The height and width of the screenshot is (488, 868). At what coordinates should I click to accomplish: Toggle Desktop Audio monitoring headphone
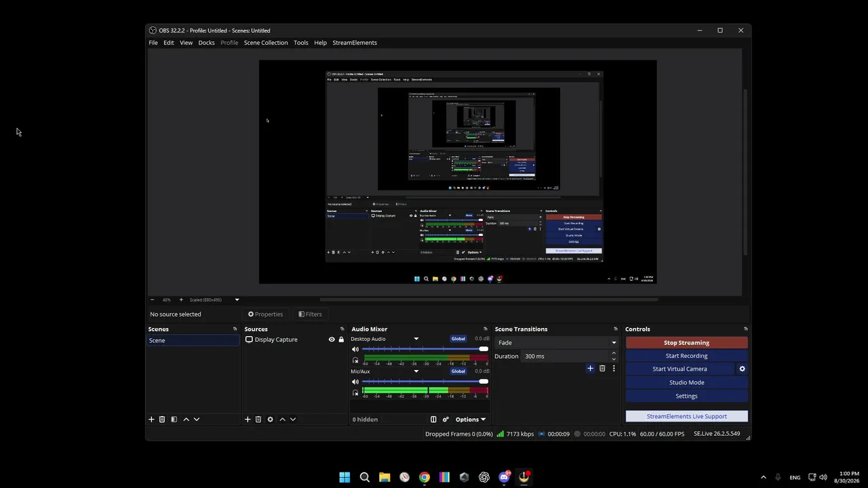355,361
